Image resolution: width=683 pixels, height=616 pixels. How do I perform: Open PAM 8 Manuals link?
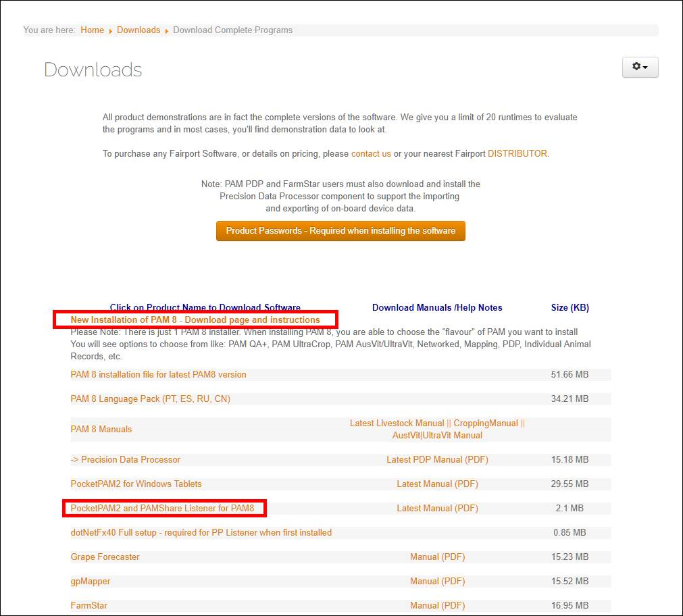pyautogui.click(x=101, y=430)
